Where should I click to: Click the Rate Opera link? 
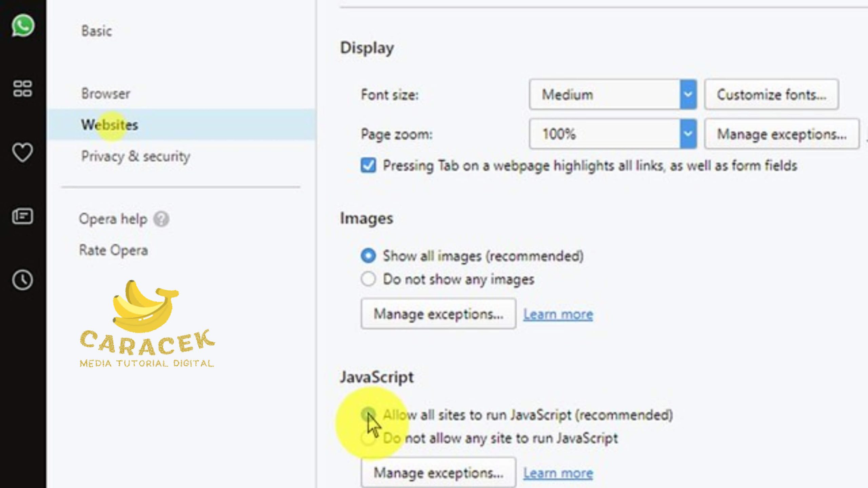[x=114, y=250]
